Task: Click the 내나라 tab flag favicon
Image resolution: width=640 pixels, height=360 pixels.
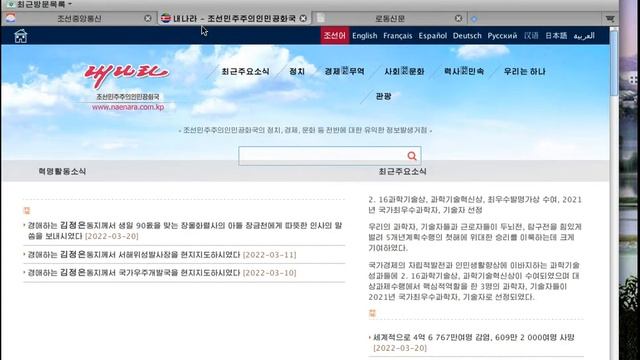Action: click(x=166, y=18)
